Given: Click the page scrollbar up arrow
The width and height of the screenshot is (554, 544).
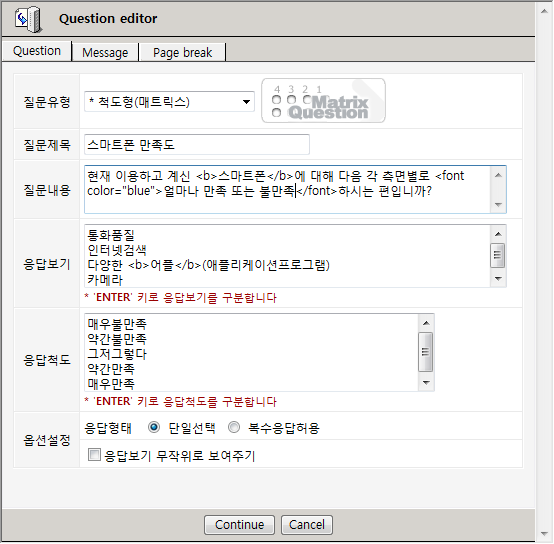Looking at the screenshot, I should [x=544, y=11].
